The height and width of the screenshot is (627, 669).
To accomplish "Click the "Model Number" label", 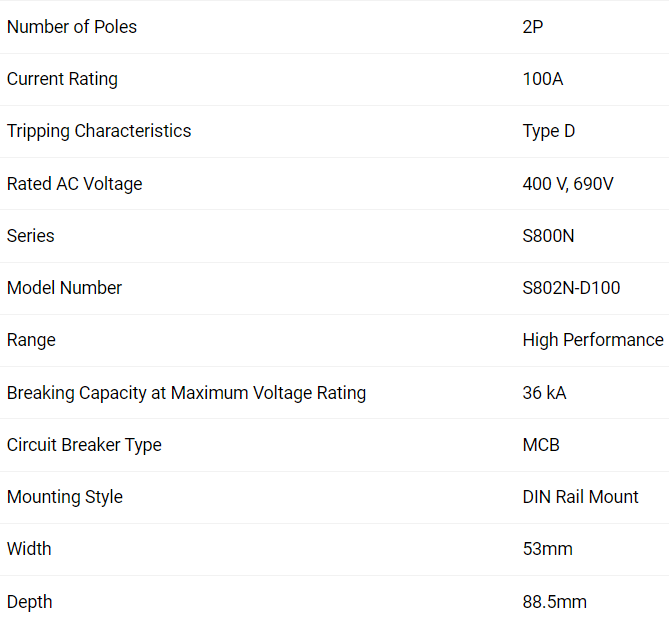I will [x=65, y=288].
